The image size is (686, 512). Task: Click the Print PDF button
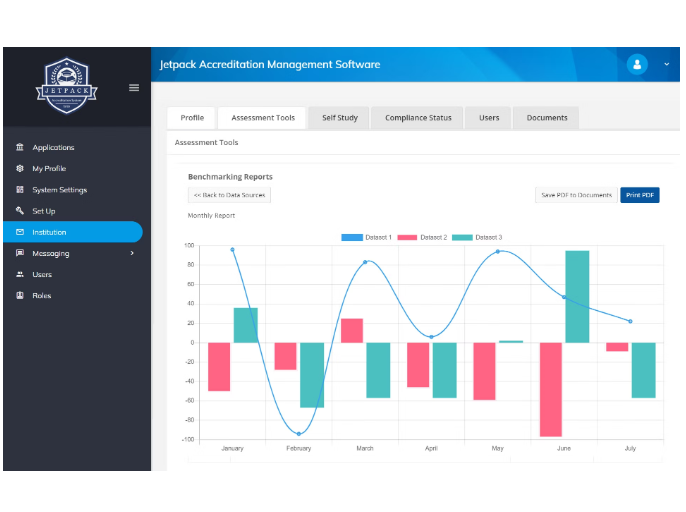coord(640,195)
